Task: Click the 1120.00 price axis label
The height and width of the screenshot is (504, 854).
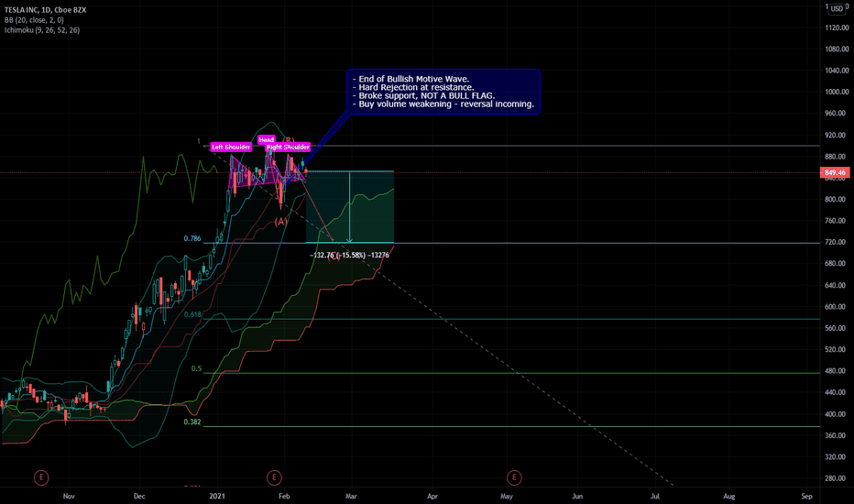Action: pyautogui.click(x=837, y=27)
